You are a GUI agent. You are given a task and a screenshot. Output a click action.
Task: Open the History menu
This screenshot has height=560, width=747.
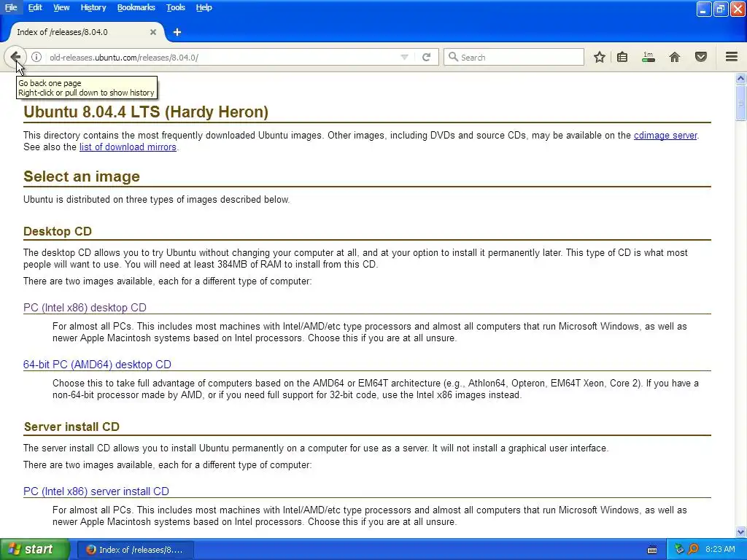click(x=93, y=7)
